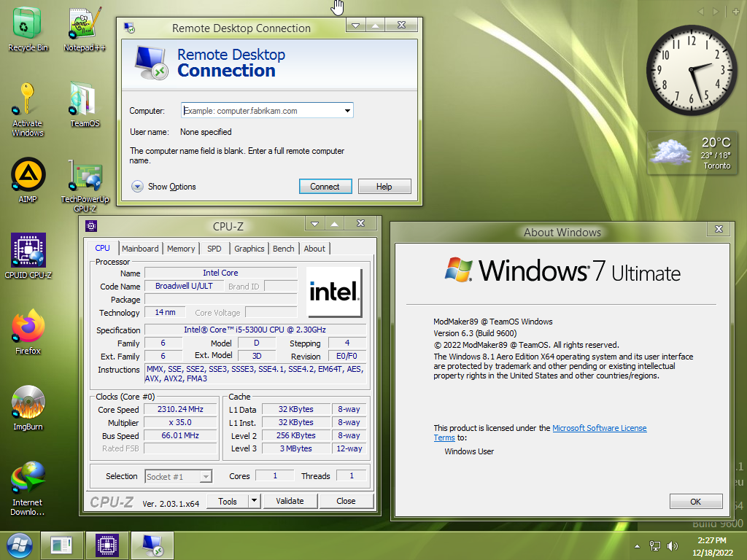Open the Microsoft Software License Terms link
The image size is (747, 560).
599,428
